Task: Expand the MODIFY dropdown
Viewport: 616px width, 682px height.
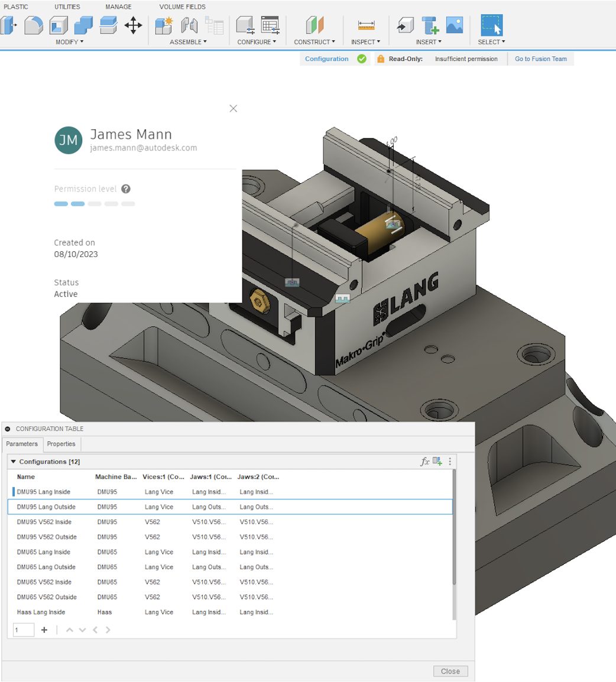Action: click(x=69, y=41)
